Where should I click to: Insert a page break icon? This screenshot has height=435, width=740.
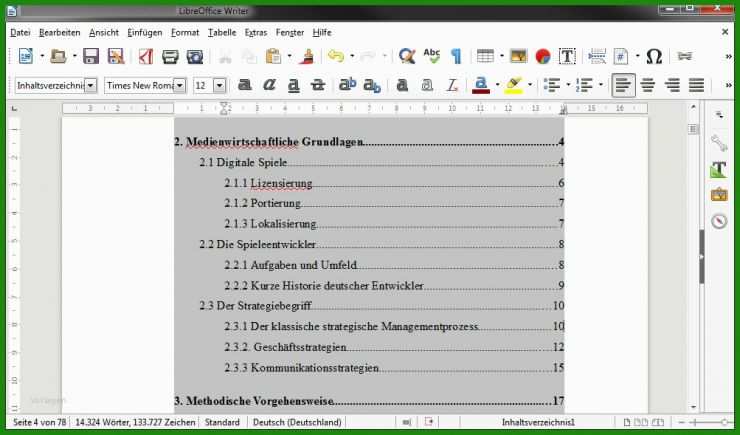click(x=597, y=56)
